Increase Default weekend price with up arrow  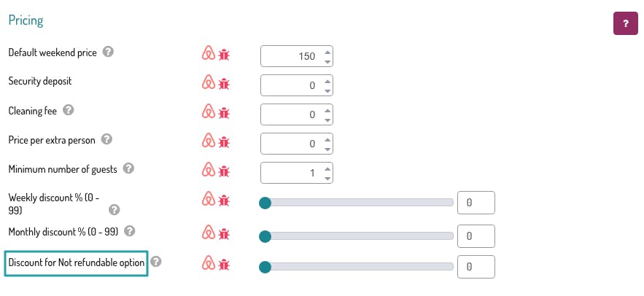[x=327, y=52]
